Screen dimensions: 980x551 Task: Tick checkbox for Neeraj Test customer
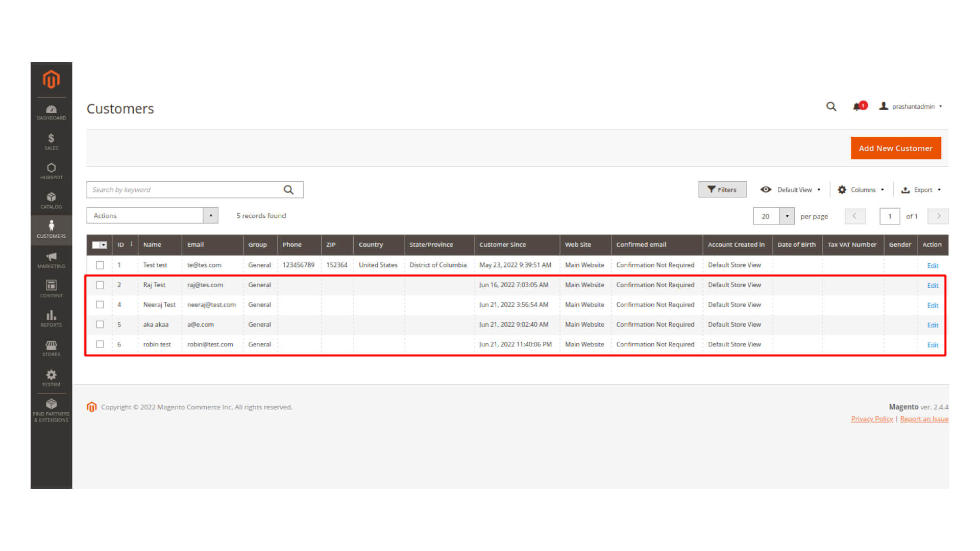tap(100, 305)
